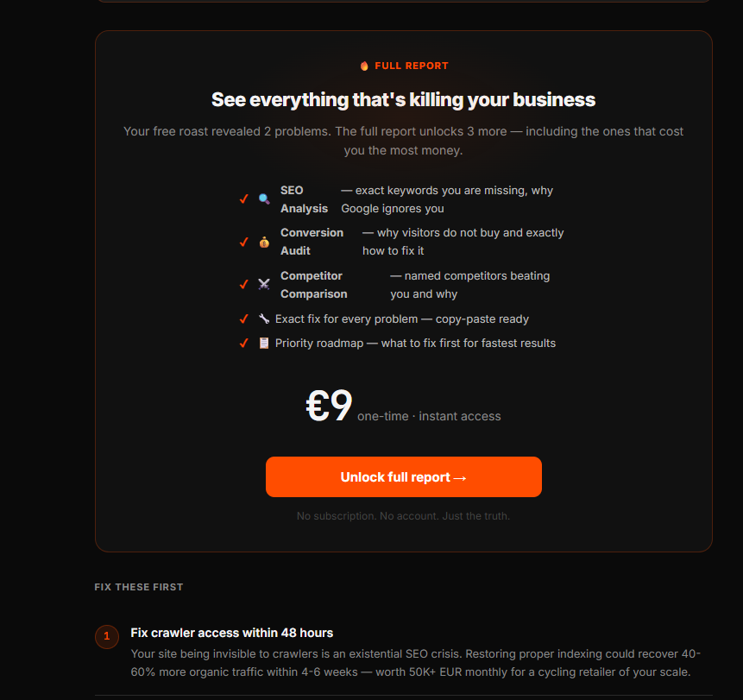
Task: Click the magnifying glass SEO Analysis icon
Action: pyautogui.click(x=264, y=199)
